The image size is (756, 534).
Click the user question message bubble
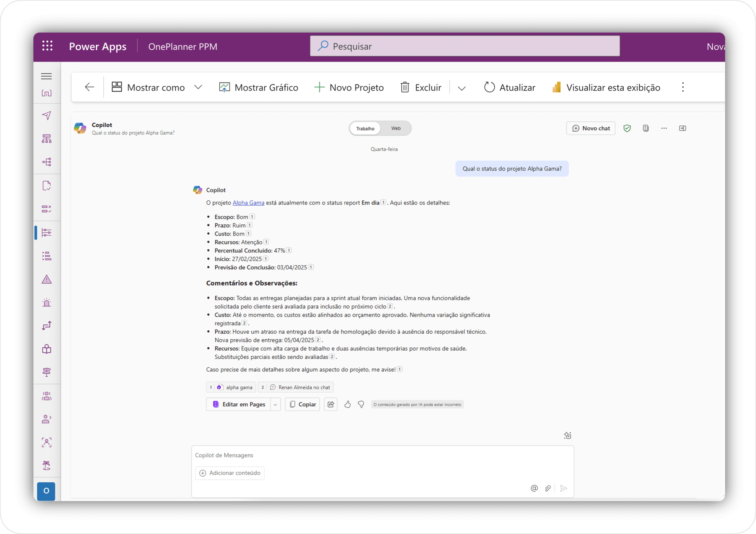pos(512,169)
